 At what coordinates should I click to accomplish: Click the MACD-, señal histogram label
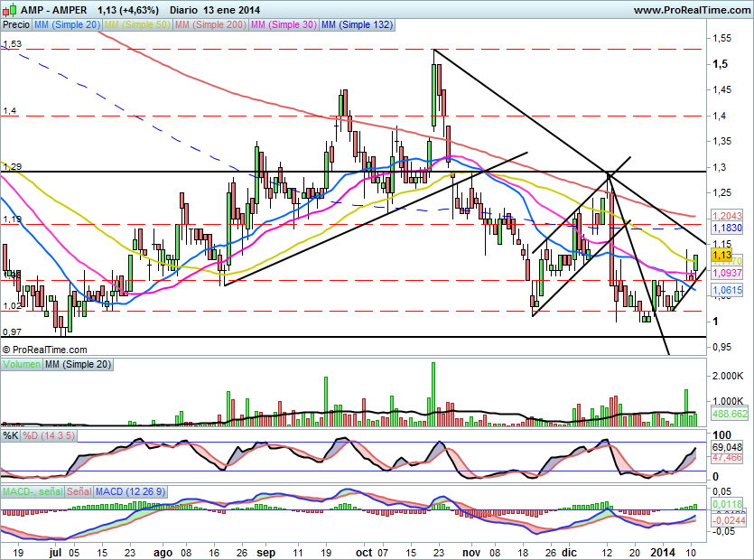point(33,491)
